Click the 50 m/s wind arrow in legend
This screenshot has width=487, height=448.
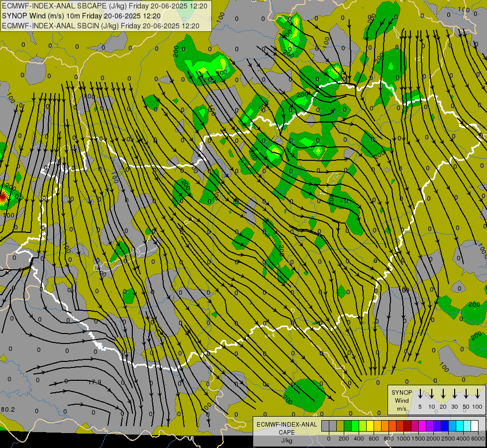[466, 394]
